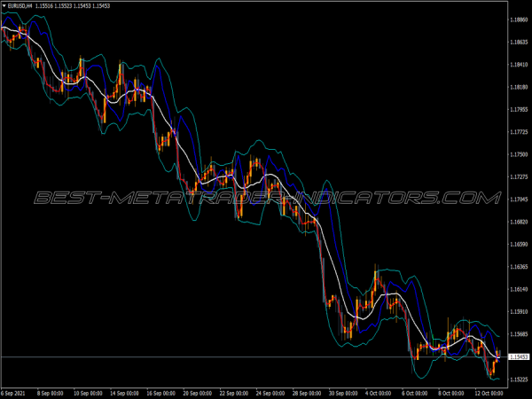
Task: Click the 1.16590 price axis label
Action: [519, 245]
